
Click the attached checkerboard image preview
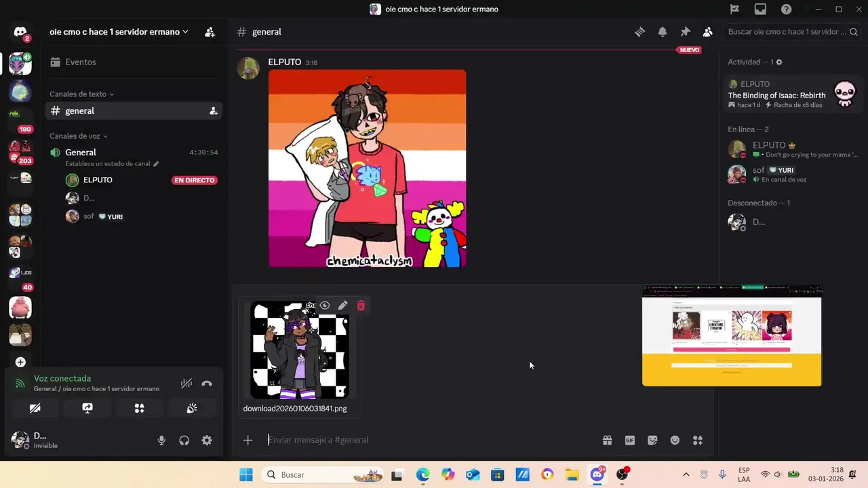[x=300, y=350]
